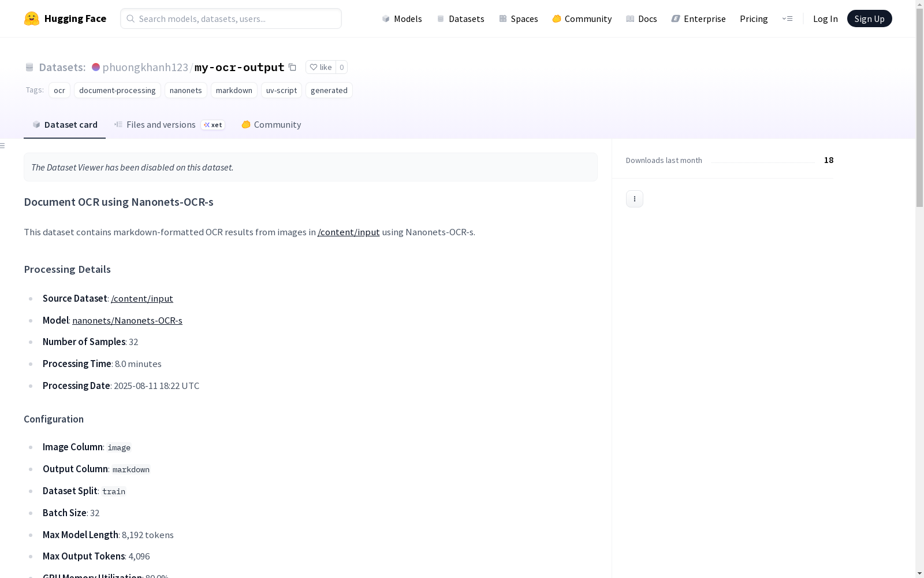924x578 pixels.
Task: Click the Document OCR using Nanonets-OCR-s heading
Action: pos(118,202)
